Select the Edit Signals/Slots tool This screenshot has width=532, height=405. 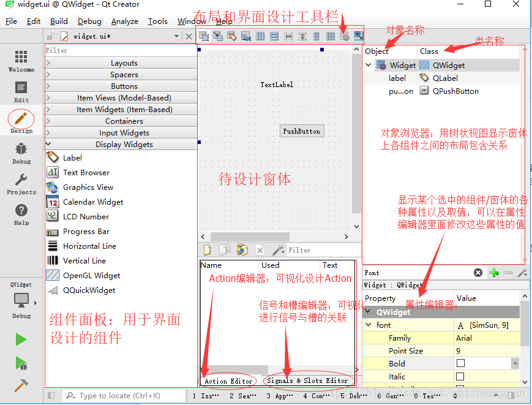(x=218, y=36)
